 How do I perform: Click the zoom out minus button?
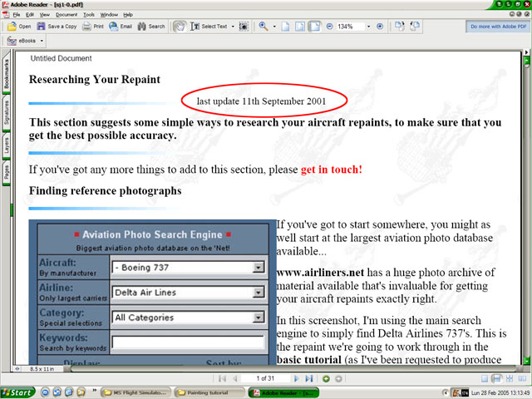point(329,26)
